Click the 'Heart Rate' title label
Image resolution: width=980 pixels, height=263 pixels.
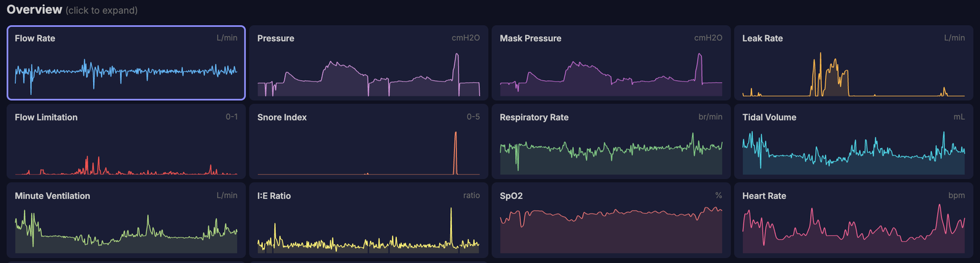pos(764,196)
